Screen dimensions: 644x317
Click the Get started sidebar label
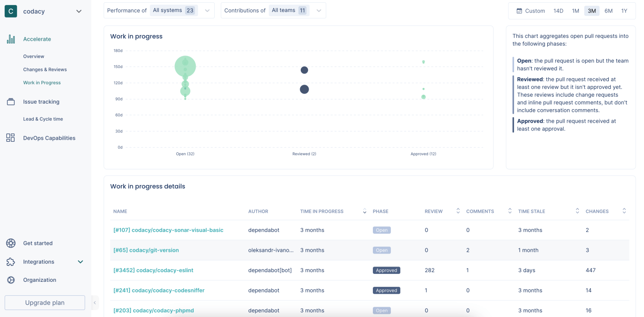(x=38, y=243)
